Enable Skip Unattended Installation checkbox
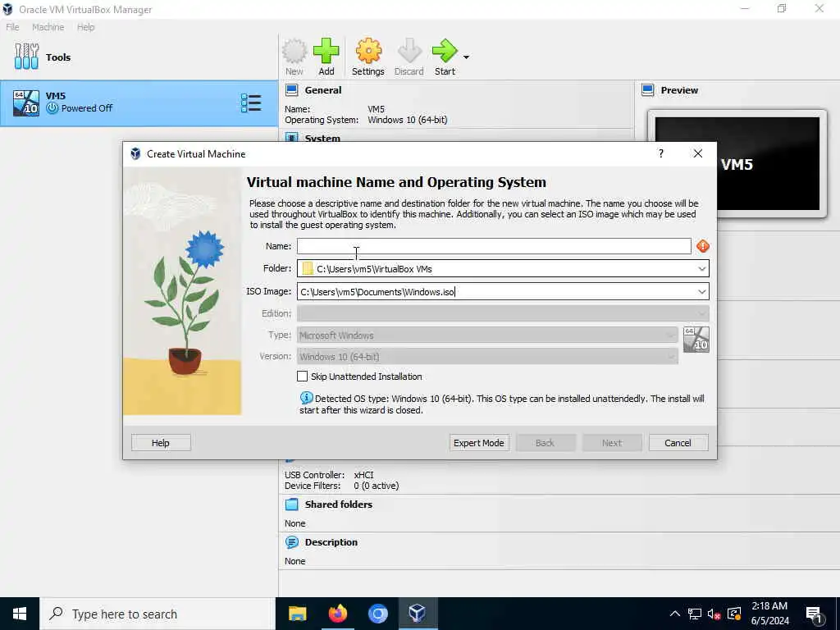Screen dimensions: 840x630 (302, 377)
